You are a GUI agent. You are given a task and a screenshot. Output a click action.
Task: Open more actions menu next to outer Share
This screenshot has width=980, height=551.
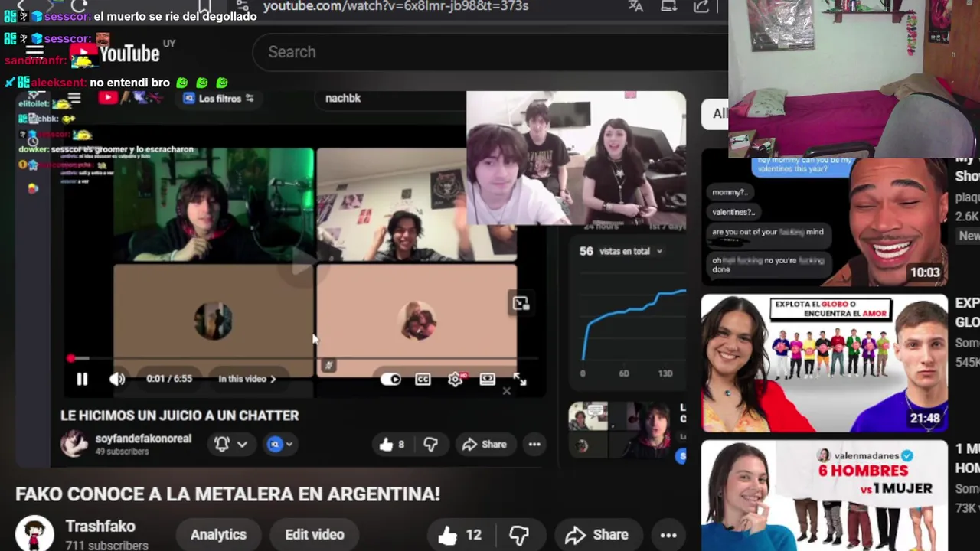[x=668, y=535]
